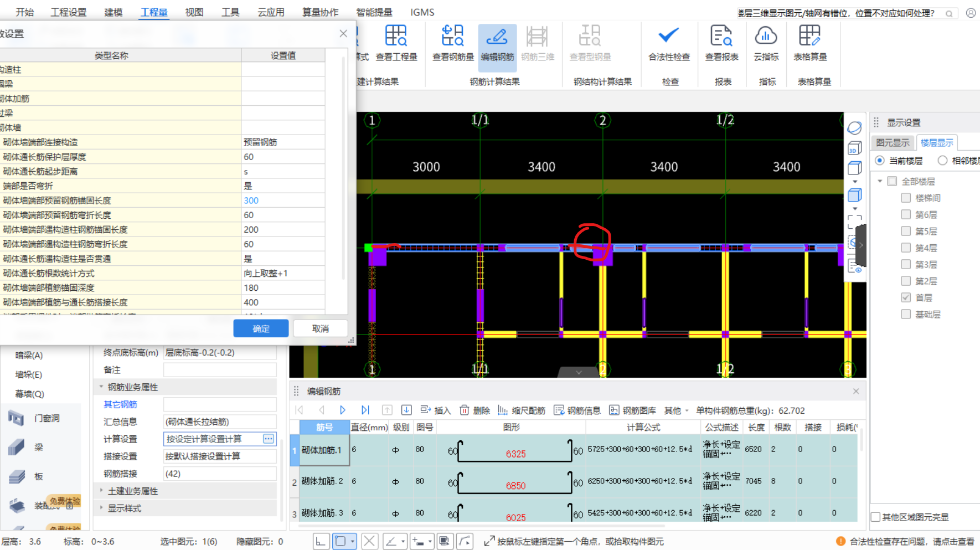Open the 建模 menu tab
The image size is (980, 550).
point(114,12)
